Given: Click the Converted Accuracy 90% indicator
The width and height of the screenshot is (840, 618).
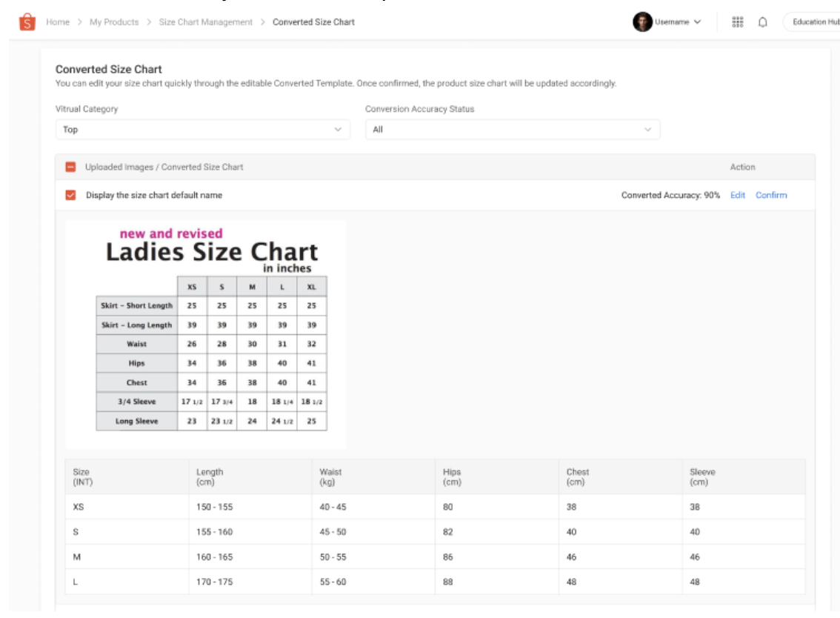Looking at the screenshot, I should click(x=676, y=194).
